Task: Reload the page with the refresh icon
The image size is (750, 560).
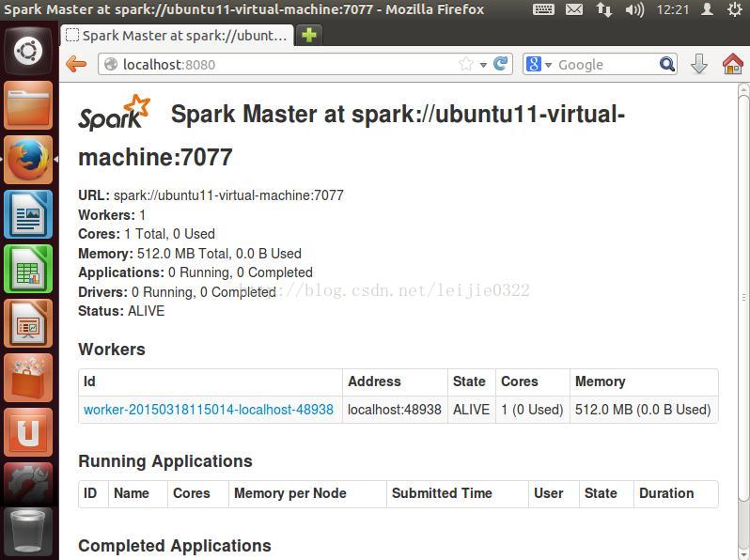Action: [501, 64]
